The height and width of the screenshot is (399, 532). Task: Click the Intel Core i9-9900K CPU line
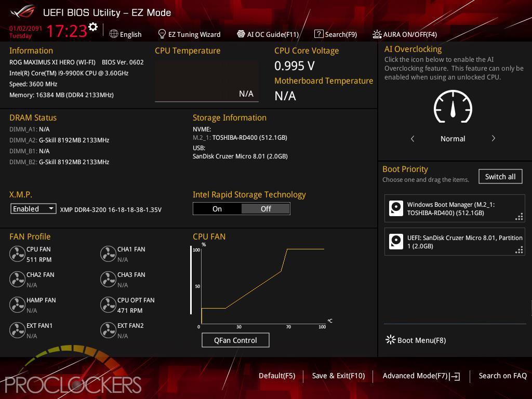pos(69,73)
